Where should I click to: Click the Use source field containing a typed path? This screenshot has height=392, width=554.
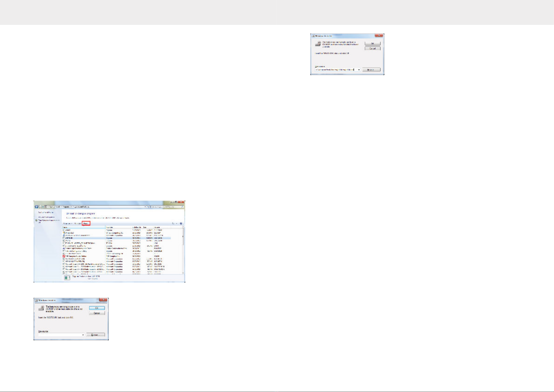[x=335, y=70]
